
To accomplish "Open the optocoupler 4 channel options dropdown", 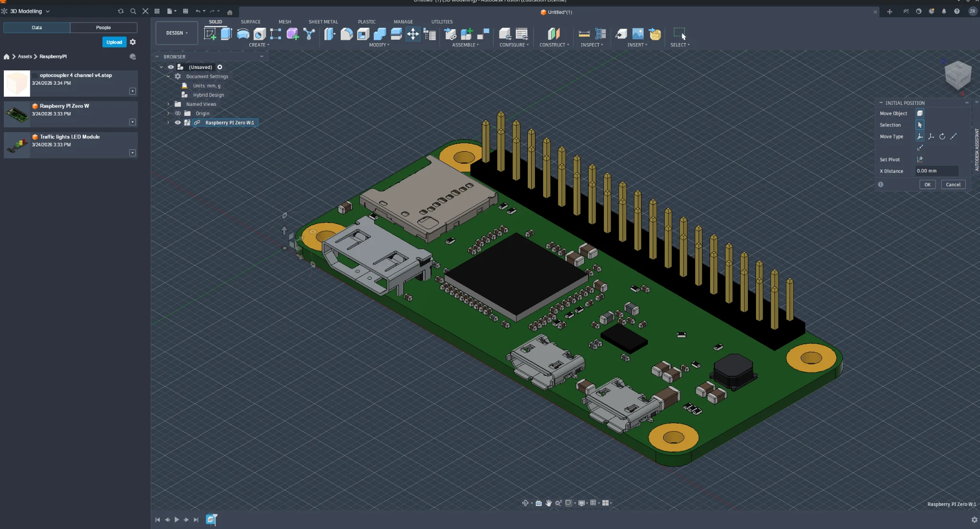I will coord(133,91).
